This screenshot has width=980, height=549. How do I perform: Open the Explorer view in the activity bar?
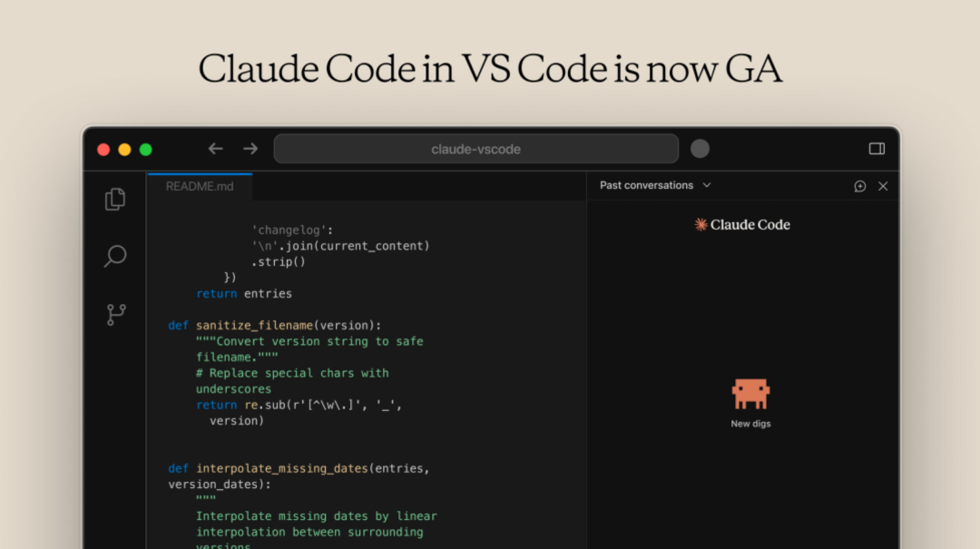114,199
